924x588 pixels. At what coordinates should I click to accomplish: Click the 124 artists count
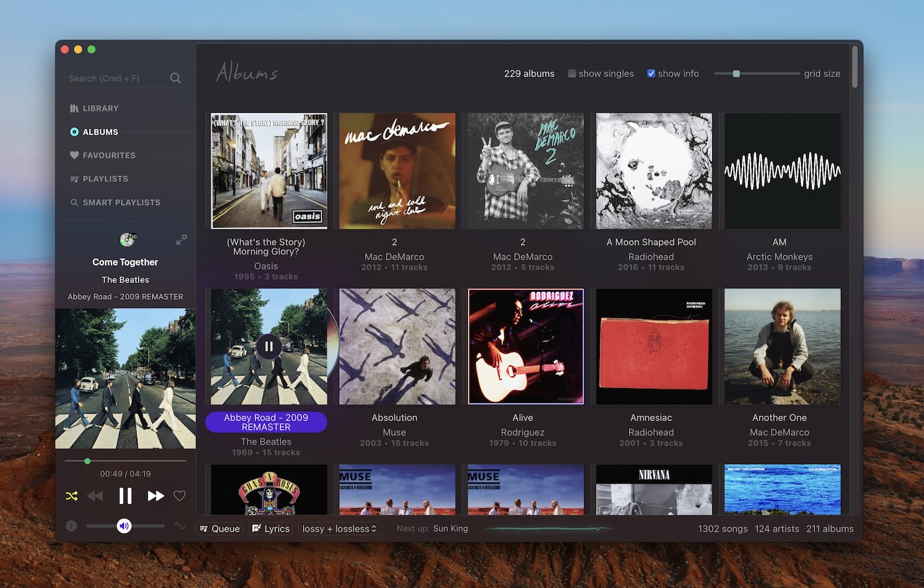pos(777,529)
